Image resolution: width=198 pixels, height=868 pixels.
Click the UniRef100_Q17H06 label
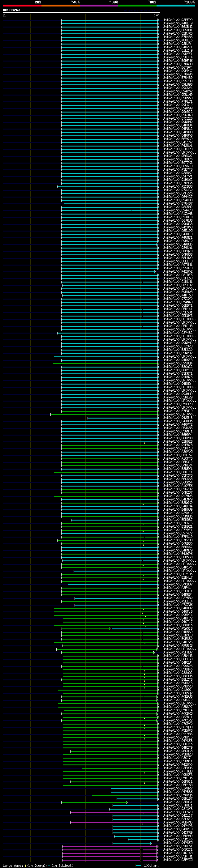pyautogui.click(x=178, y=496)
